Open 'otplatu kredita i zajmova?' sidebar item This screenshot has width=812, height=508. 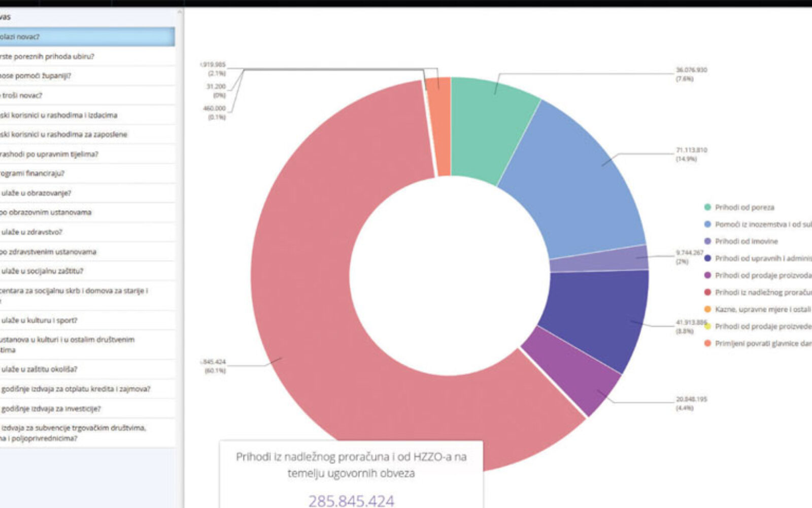(86, 389)
